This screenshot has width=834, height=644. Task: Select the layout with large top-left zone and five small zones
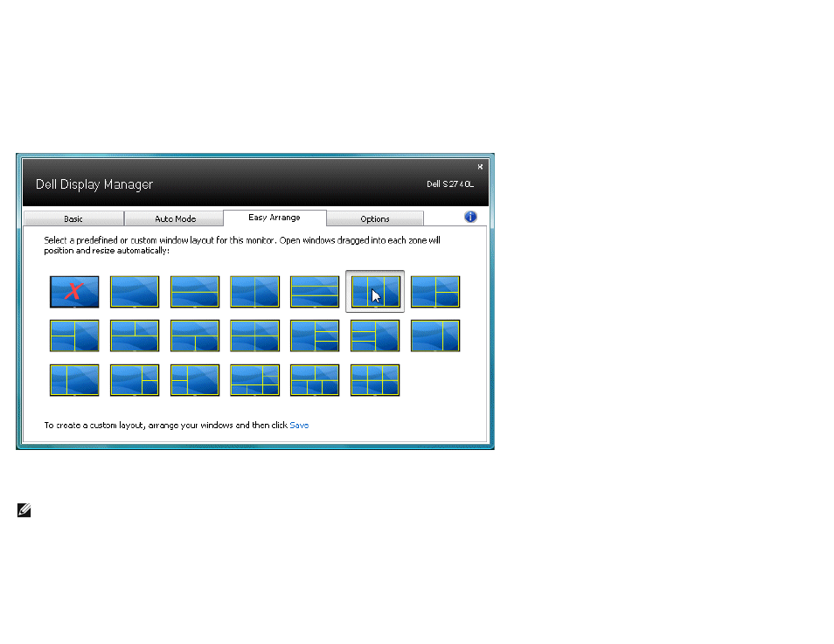tap(254, 380)
